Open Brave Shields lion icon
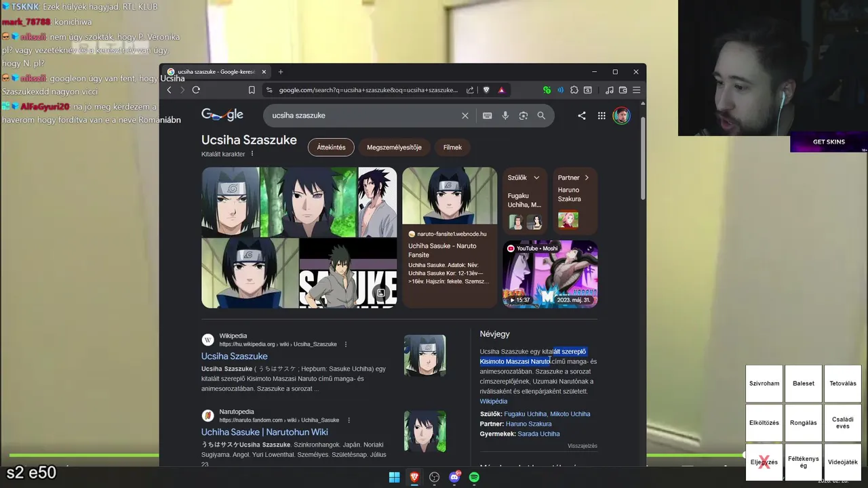Screen dimensions: 868x488 click(486, 90)
